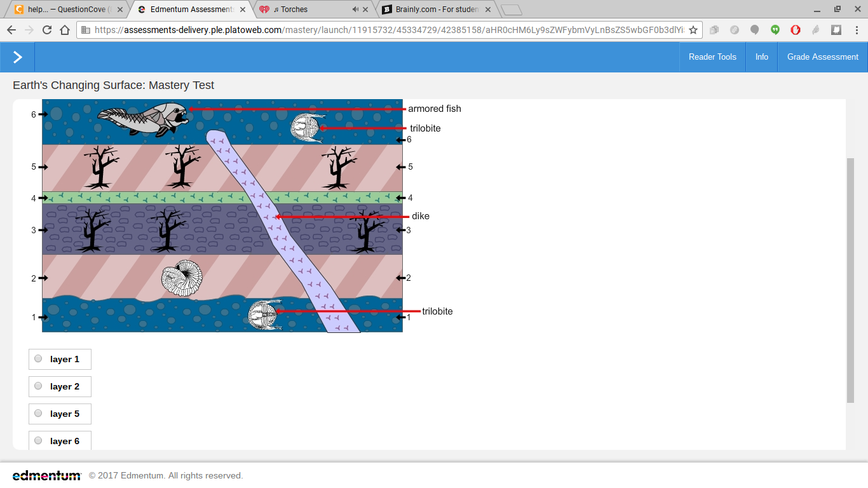Select layer 6 as the answer
Viewport: 868px width, 488px height.
[60, 440]
